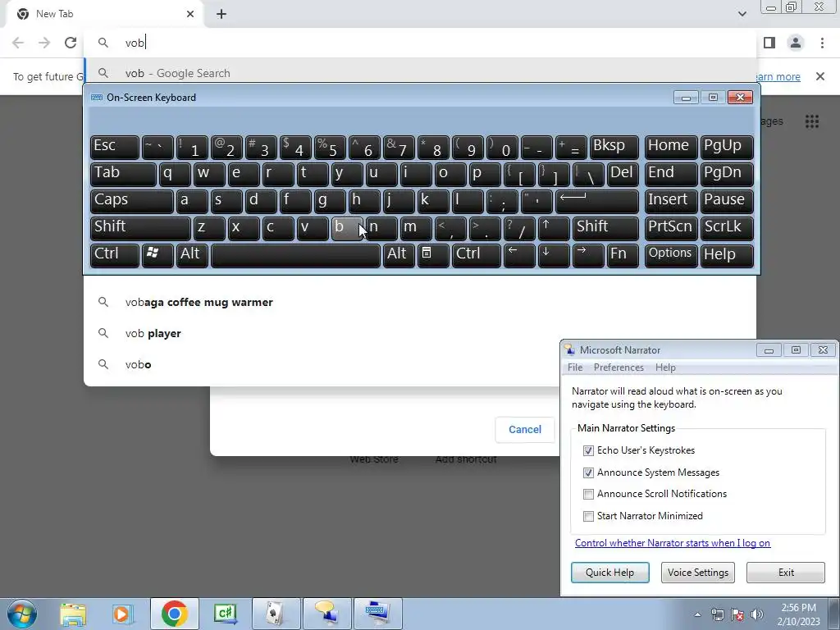
Task: Open Narrator Help menu
Action: pos(665,367)
